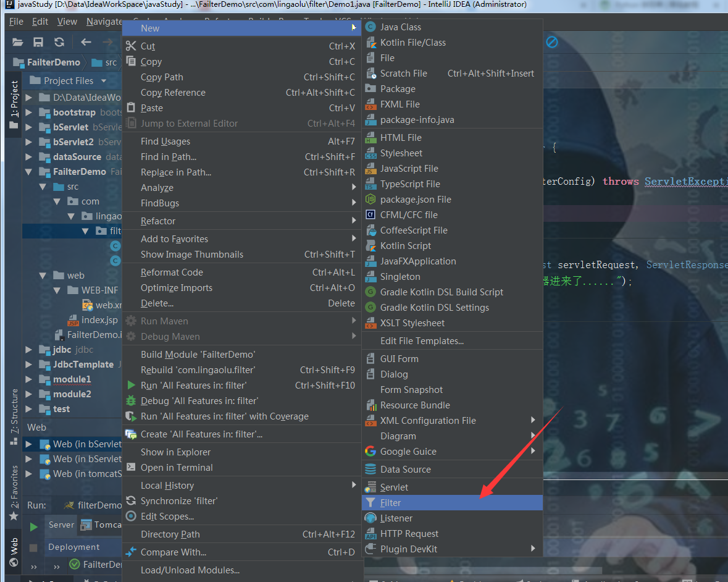Open the Edit menu
This screenshot has height=582, width=728.
point(40,22)
